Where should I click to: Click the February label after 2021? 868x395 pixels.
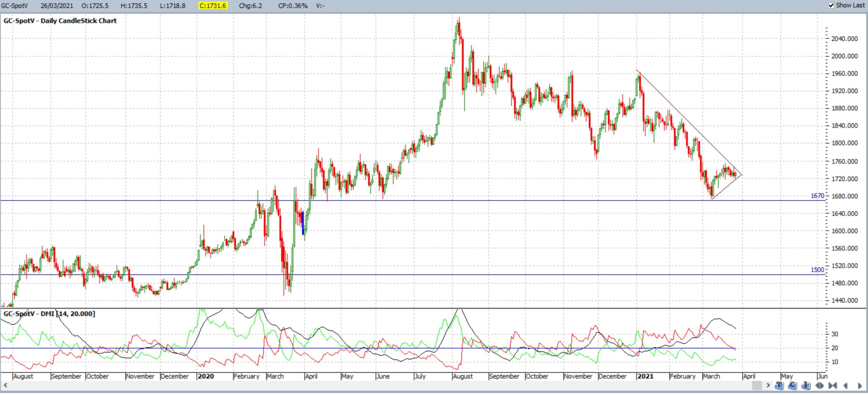683,376
